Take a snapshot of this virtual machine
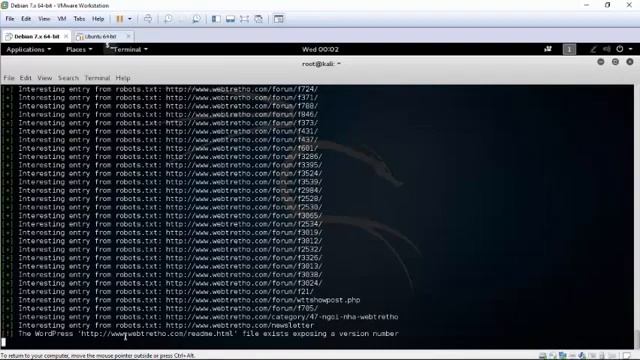The height and width of the screenshot is (360, 640). pos(168,19)
